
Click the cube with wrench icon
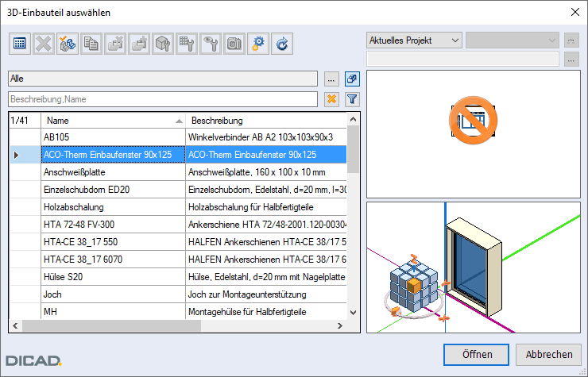(x=163, y=44)
